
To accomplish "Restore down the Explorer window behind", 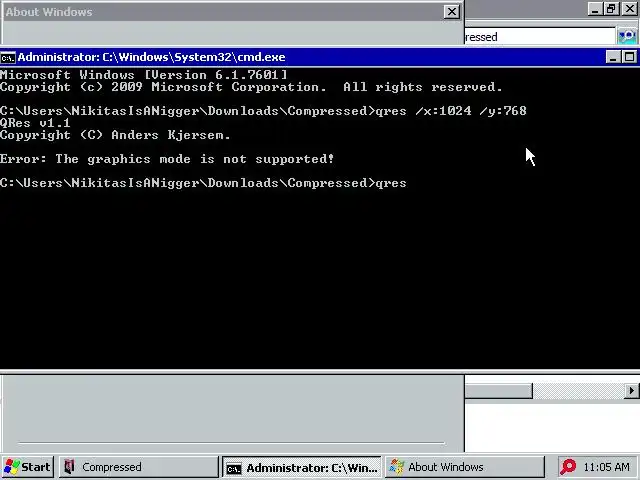I will click(611, 9).
